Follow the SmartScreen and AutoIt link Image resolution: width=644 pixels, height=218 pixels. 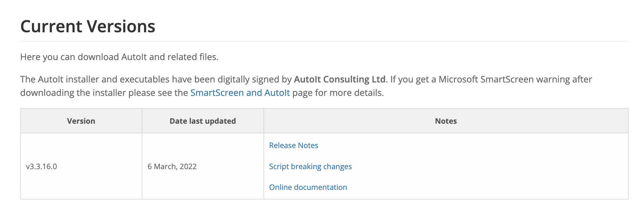pos(240,93)
